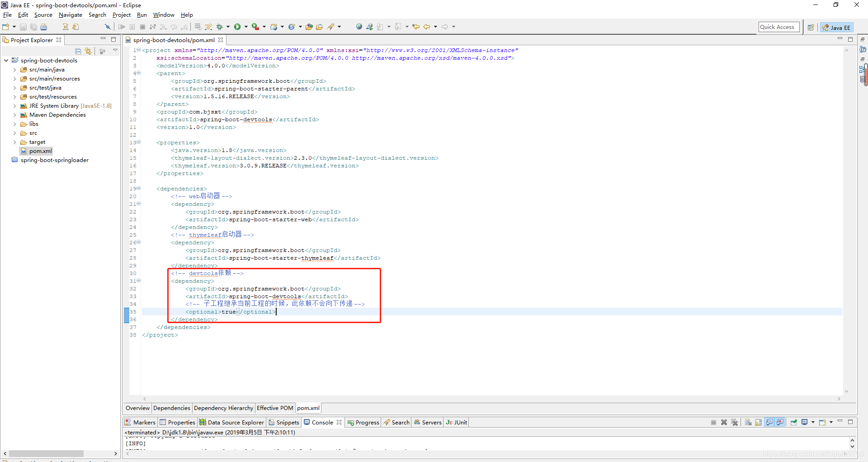Open the Window menu
Viewport: 868px width, 462px height.
[x=164, y=15]
